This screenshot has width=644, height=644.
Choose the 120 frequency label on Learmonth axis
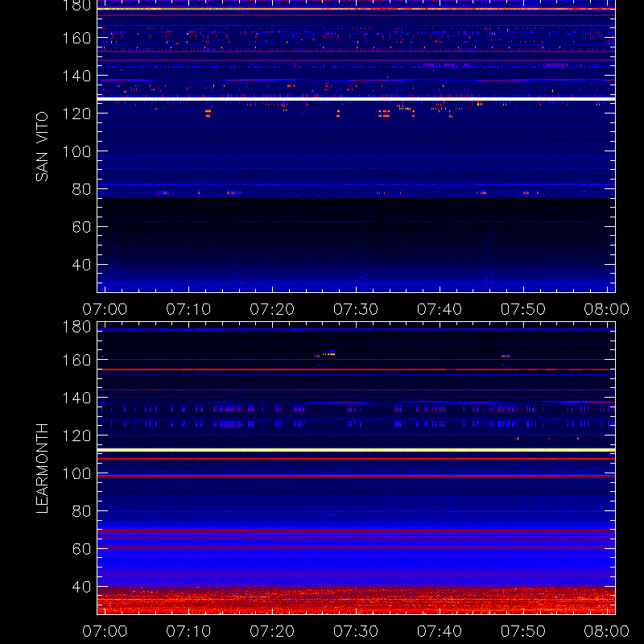(x=76, y=436)
